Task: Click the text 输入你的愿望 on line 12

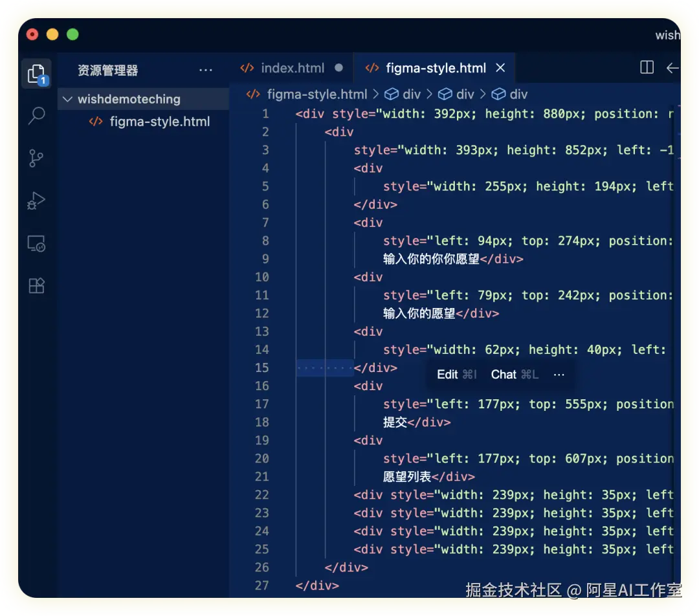Action: 419,313
